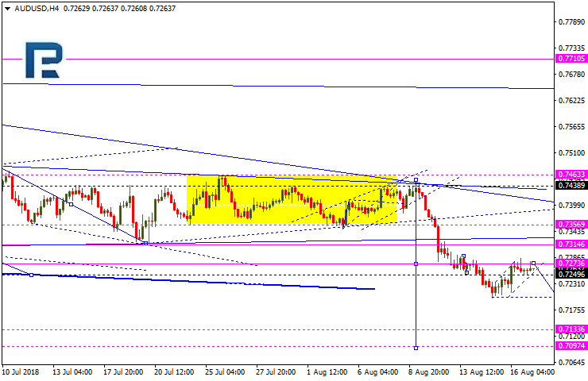
Task: Click the 0.73569 level price label
Action: click(571, 225)
